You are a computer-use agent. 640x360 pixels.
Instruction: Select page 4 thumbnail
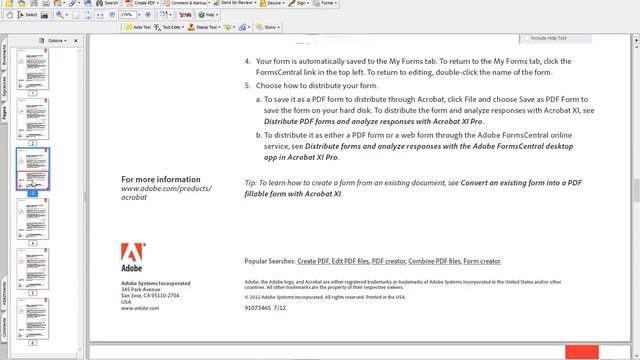tap(33, 219)
